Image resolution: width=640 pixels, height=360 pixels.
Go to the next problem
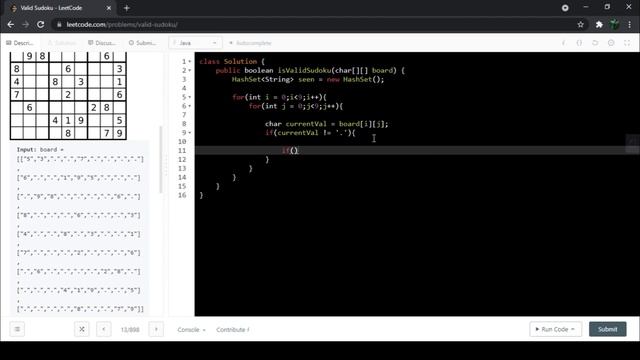[x=156, y=329]
